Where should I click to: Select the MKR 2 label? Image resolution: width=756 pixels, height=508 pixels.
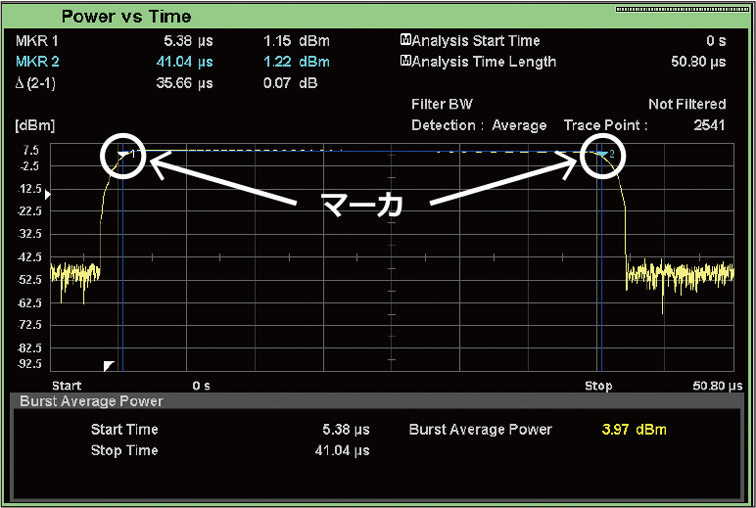click(x=38, y=62)
